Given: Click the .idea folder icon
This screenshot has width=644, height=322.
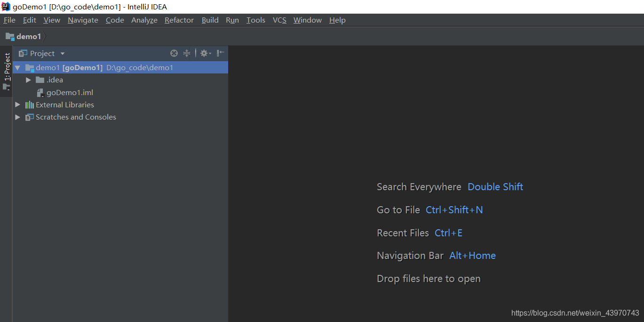Looking at the screenshot, I should point(40,80).
